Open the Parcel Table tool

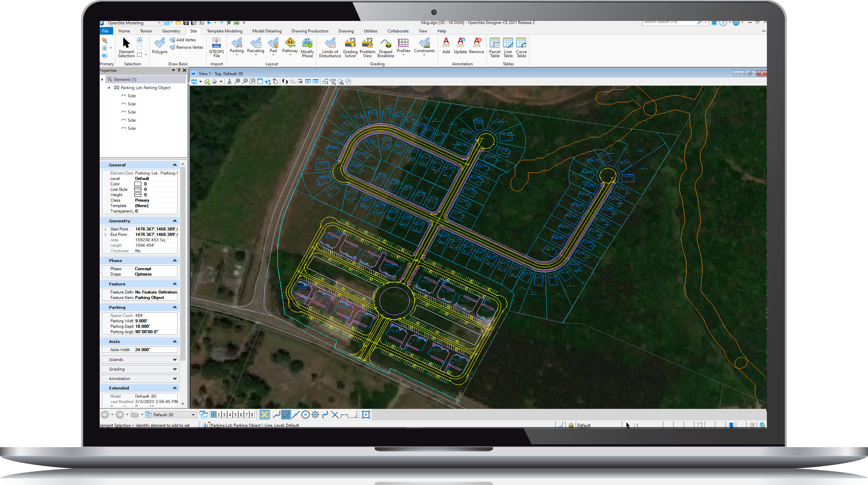click(x=494, y=47)
